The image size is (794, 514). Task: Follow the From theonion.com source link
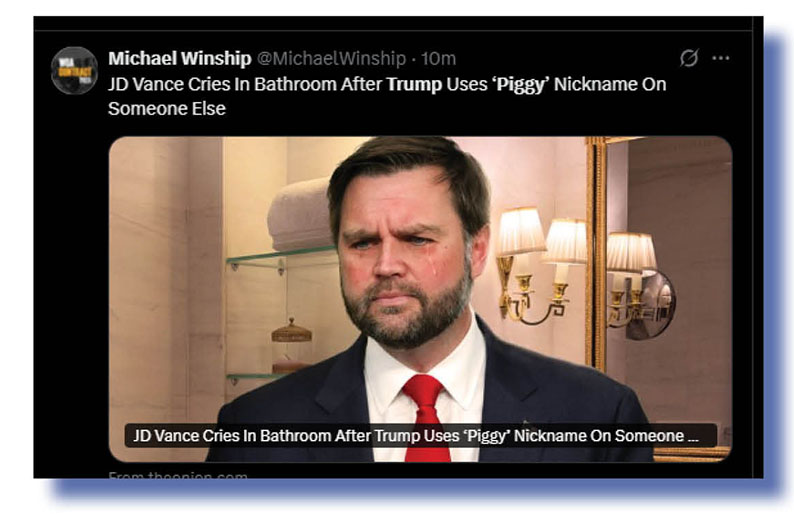pyautogui.click(x=178, y=475)
